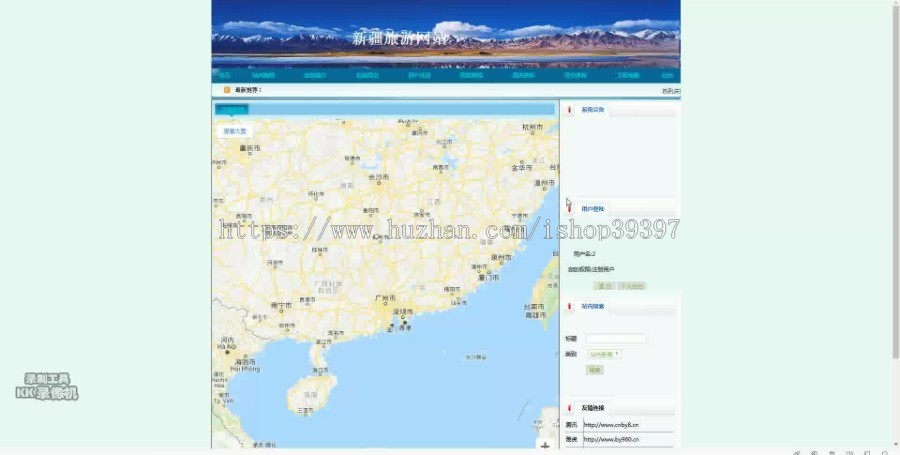Select the 系统公告 panel header
900x455 pixels.
coord(593,110)
